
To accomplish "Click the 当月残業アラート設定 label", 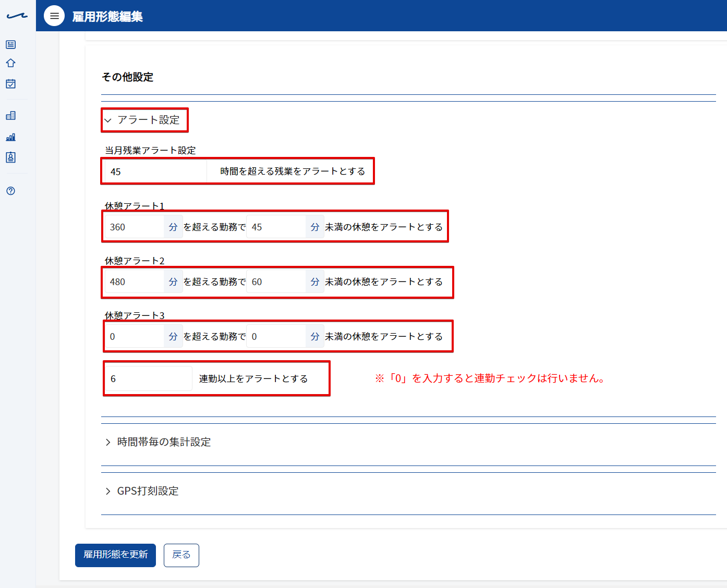I will coord(151,150).
